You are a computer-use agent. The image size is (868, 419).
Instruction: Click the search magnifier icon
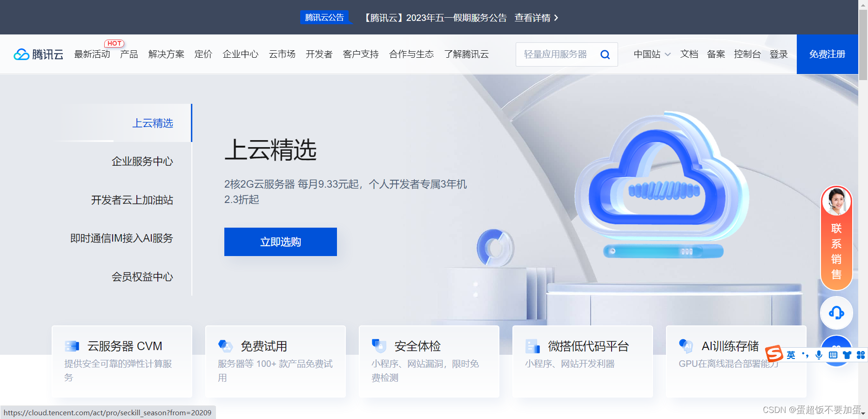click(605, 54)
